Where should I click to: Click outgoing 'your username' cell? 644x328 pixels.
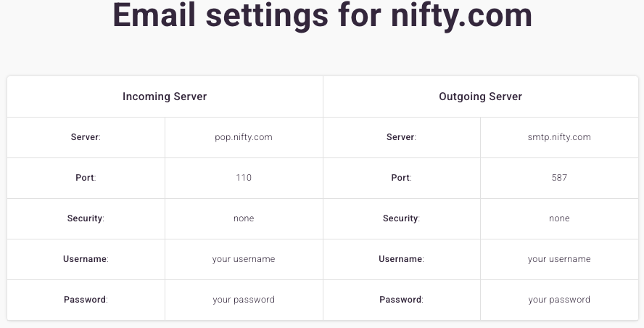(x=559, y=259)
